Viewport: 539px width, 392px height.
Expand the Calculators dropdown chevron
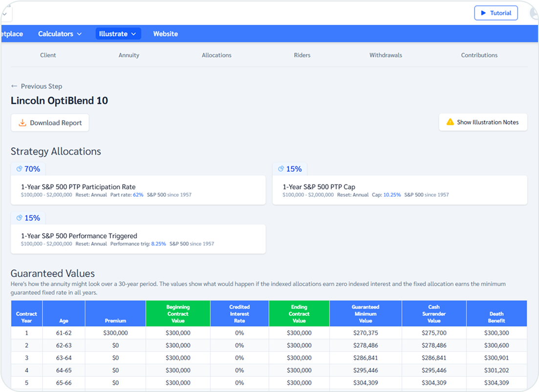79,34
